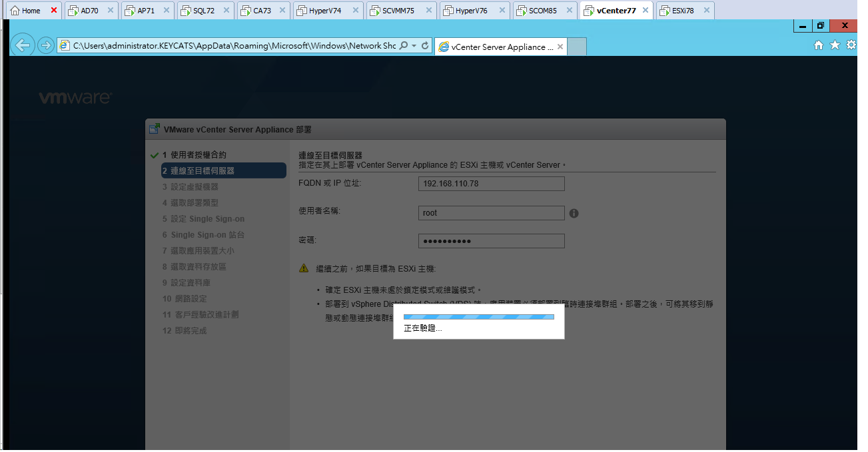The image size is (868, 452).
Task: Select step 5 設定 Single Sign-on
Action: click(x=204, y=218)
